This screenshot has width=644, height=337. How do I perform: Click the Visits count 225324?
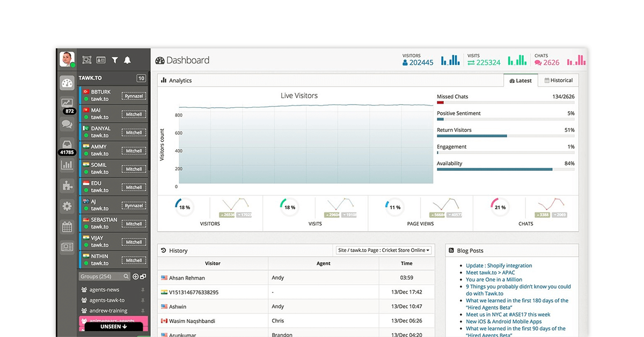(x=484, y=62)
